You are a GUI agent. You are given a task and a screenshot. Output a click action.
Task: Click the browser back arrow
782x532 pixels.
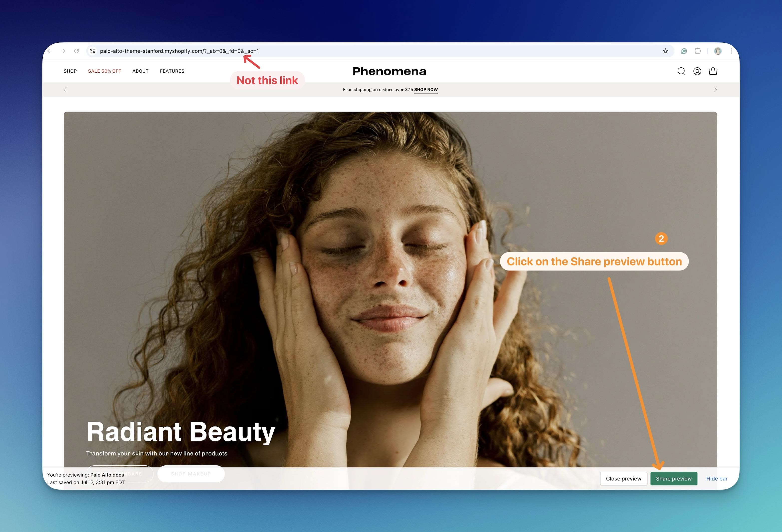pyautogui.click(x=50, y=51)
